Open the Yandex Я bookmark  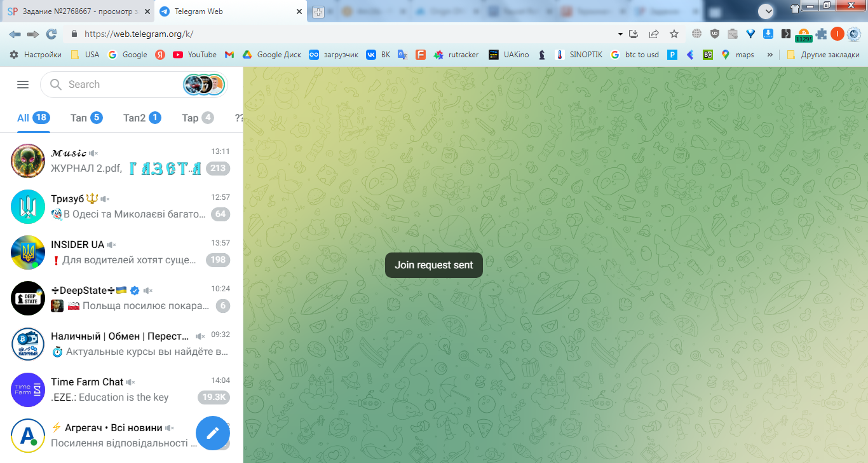click(x=160, y=55)
